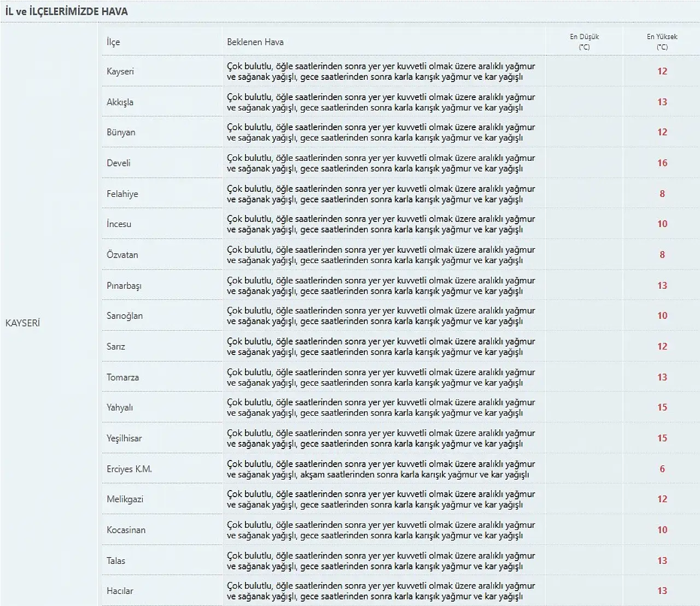700x606 pixels.
Task: Click İncesu's high temperature value 10
Action: click(662, 224)
